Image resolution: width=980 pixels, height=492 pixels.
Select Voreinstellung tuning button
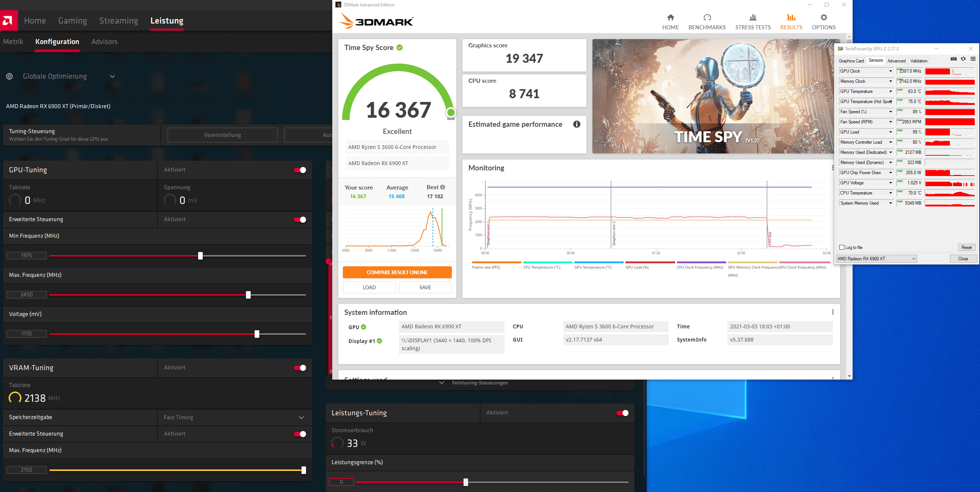[223, 135]
